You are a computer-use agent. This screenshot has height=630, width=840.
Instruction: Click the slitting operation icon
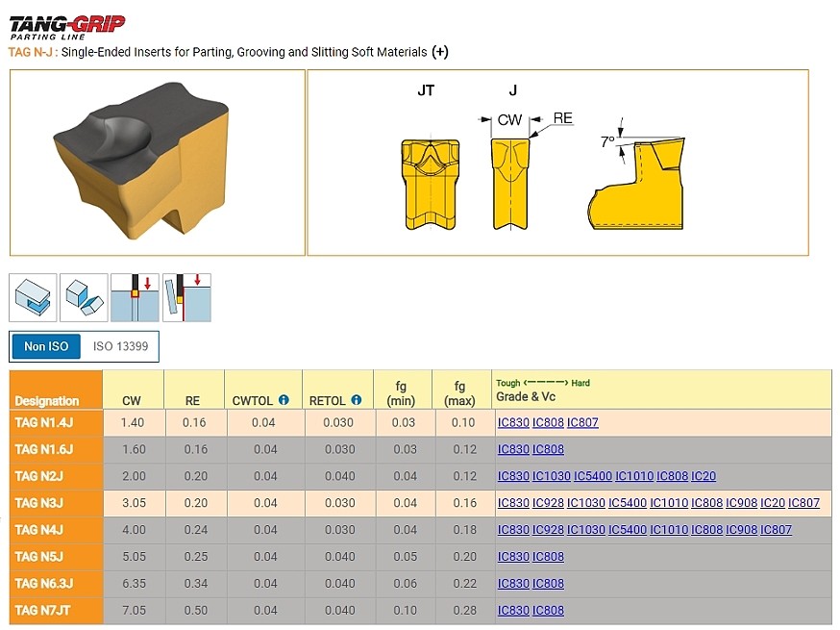point(187,297)
